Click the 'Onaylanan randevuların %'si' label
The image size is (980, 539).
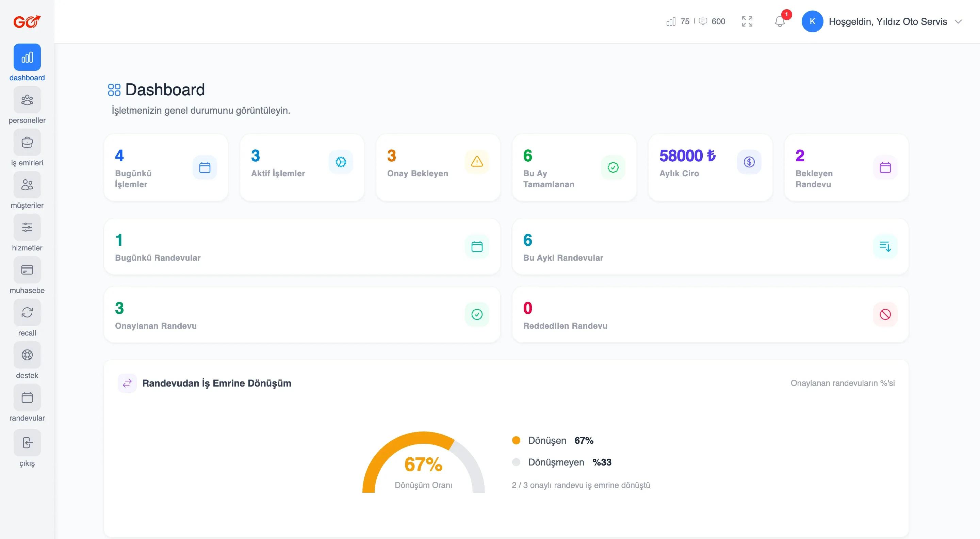[x=843, y=383]
